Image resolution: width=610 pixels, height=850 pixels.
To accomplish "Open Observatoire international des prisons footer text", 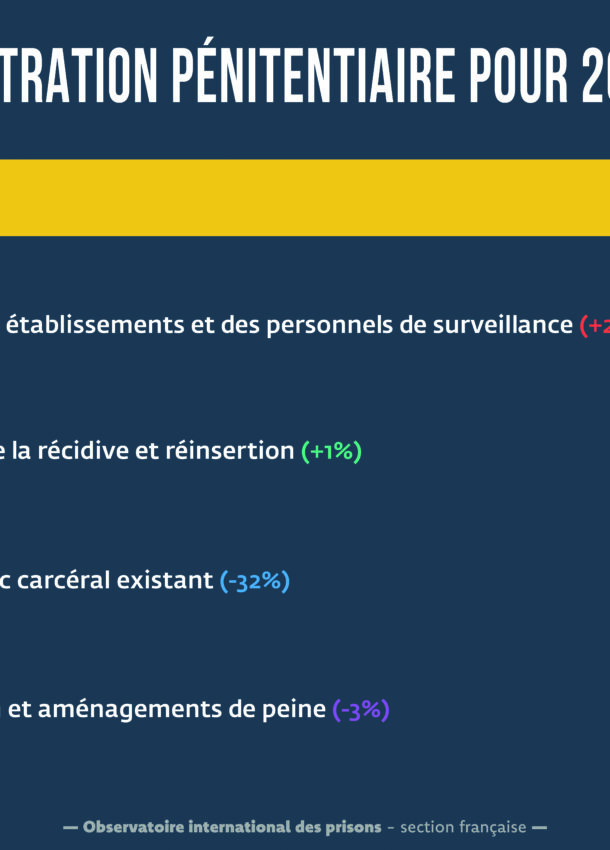I will click(x=232, y=827).
